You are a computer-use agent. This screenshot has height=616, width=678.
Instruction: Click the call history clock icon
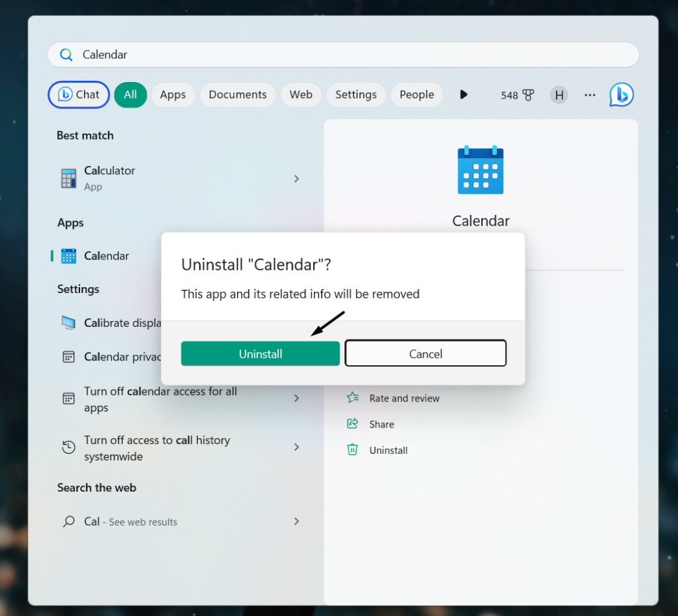(68, 447)
